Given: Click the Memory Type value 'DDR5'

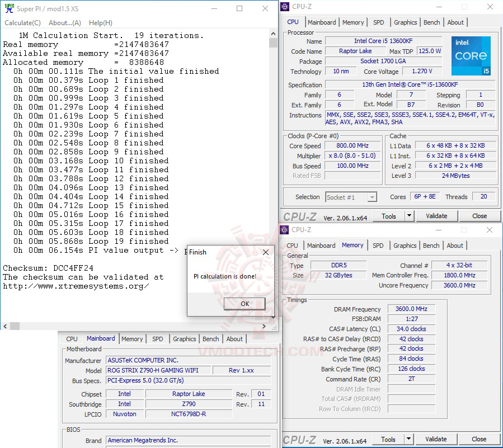Looking at the screenshot, I should [x=339, y=265].
